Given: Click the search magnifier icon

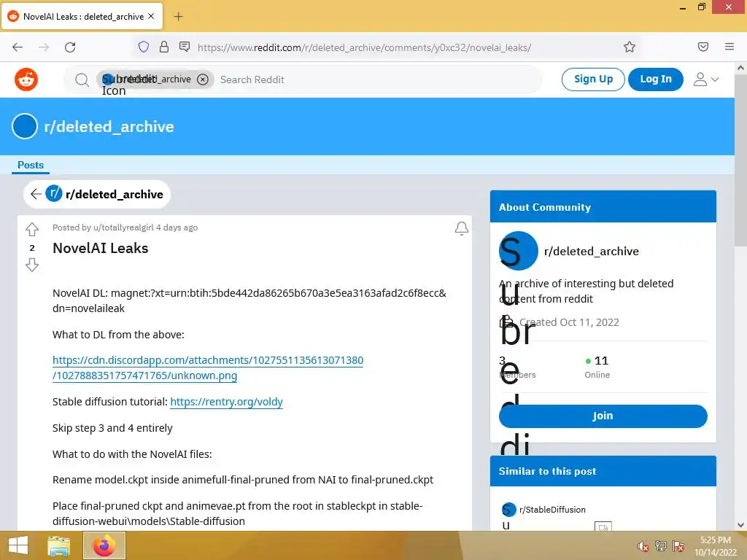Looking at the screenshot, I should click(82, 79).
